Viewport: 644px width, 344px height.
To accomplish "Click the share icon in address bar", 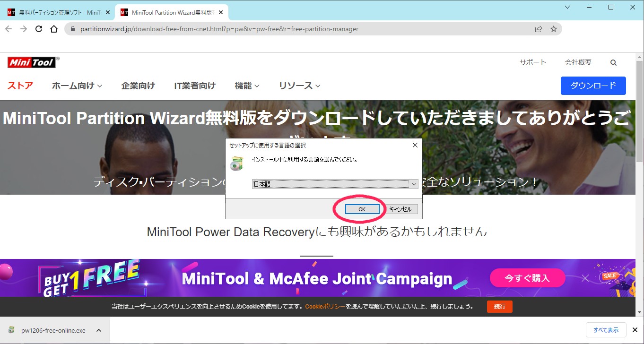I will click(539, 29).
